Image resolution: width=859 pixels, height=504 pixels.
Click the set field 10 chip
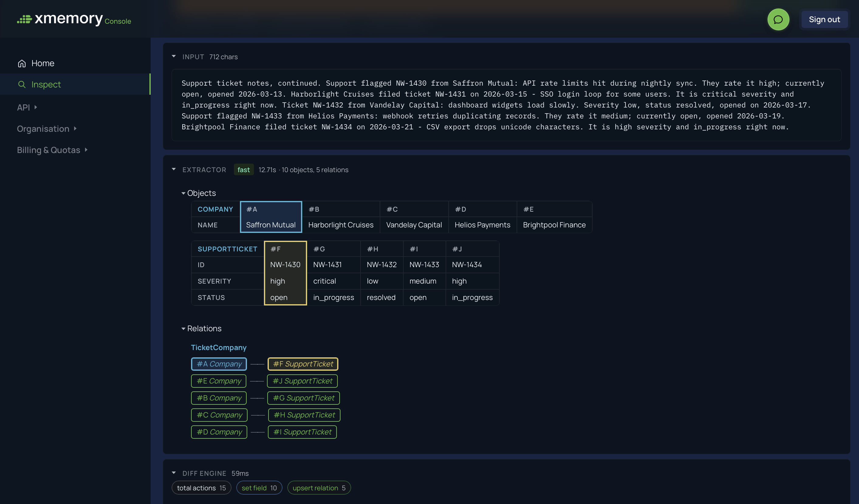(259, 488)
